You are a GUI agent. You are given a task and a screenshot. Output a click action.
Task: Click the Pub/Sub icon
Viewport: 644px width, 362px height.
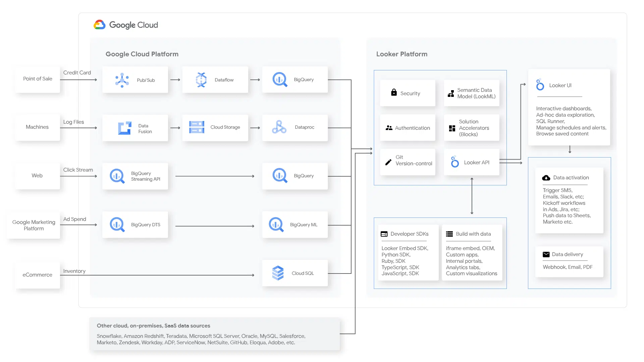pyautogui.click(x=122, y=80)
